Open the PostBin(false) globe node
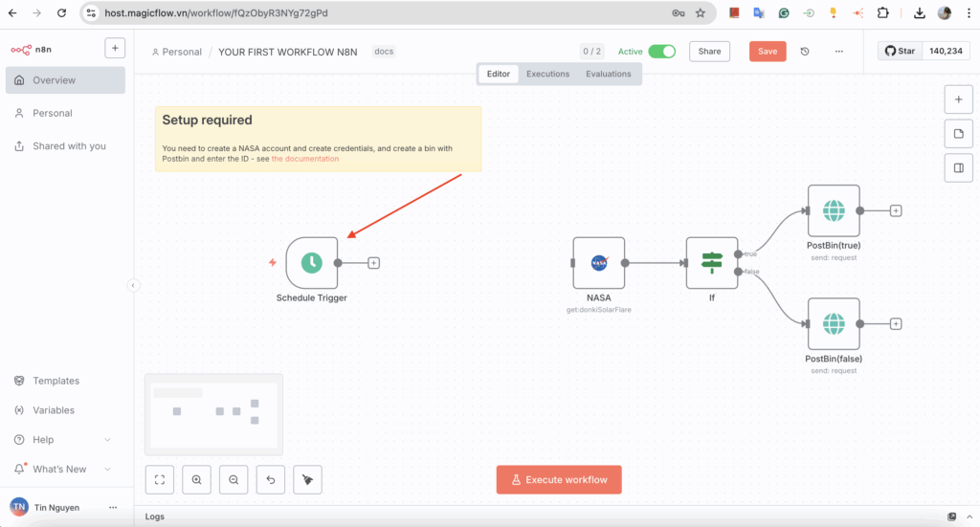 pyautogui.click(x=834, y=324)
